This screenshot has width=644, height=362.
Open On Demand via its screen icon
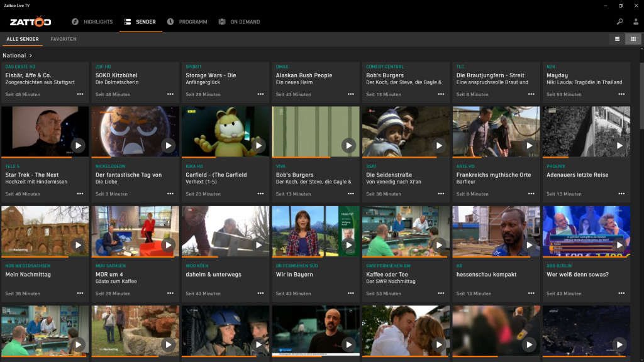(221, 21)
